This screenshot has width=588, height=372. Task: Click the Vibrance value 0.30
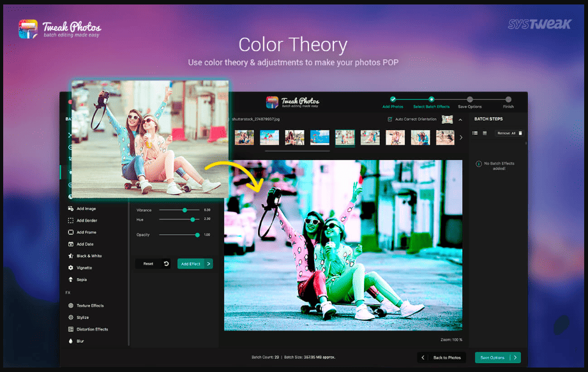tap(207, 210)
